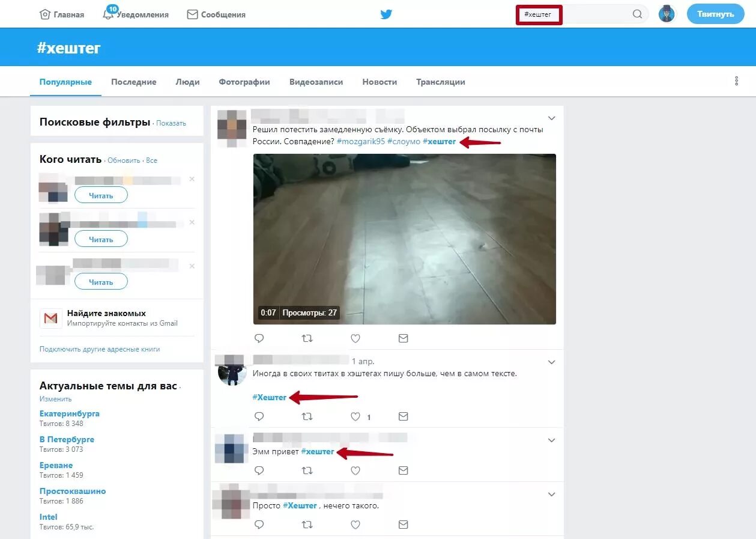Open the Ереване trending topic
Image resolution: width=756 pixels, height=539 pixels.
(x=56, y=465)
